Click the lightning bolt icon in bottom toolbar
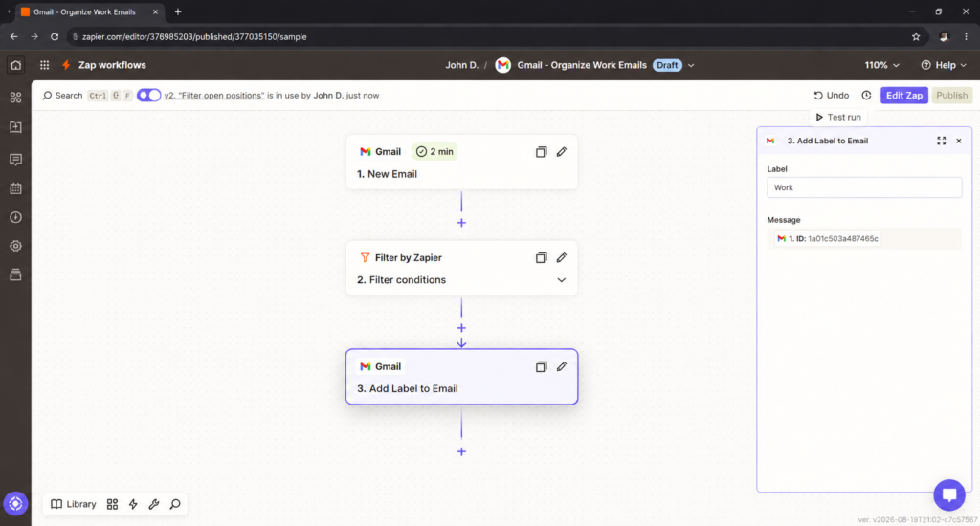Screen dimensions: 980x526 tap(133, 504)
